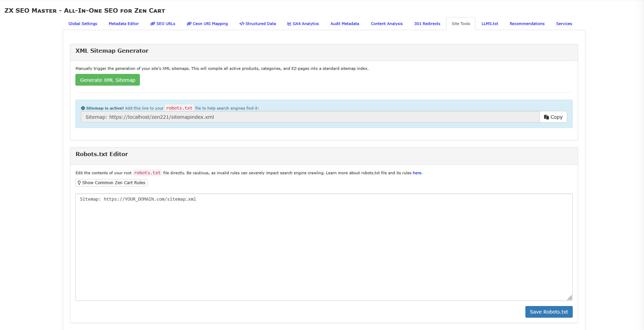
Task: Click the info icon beside 'Sitemap is active!'
Action: [x=83, y=108]
